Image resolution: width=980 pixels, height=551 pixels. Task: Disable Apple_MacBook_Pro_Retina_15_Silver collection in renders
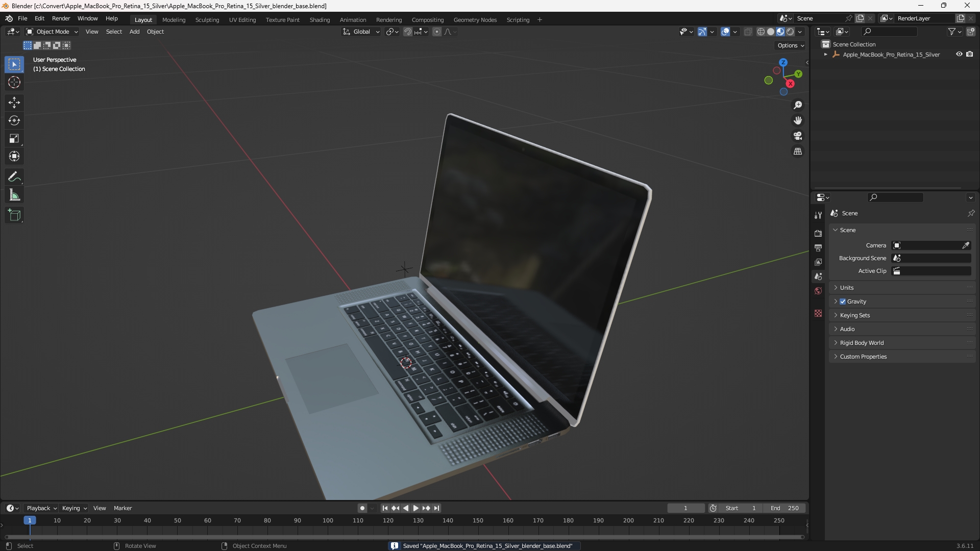[x=969, y=54]
